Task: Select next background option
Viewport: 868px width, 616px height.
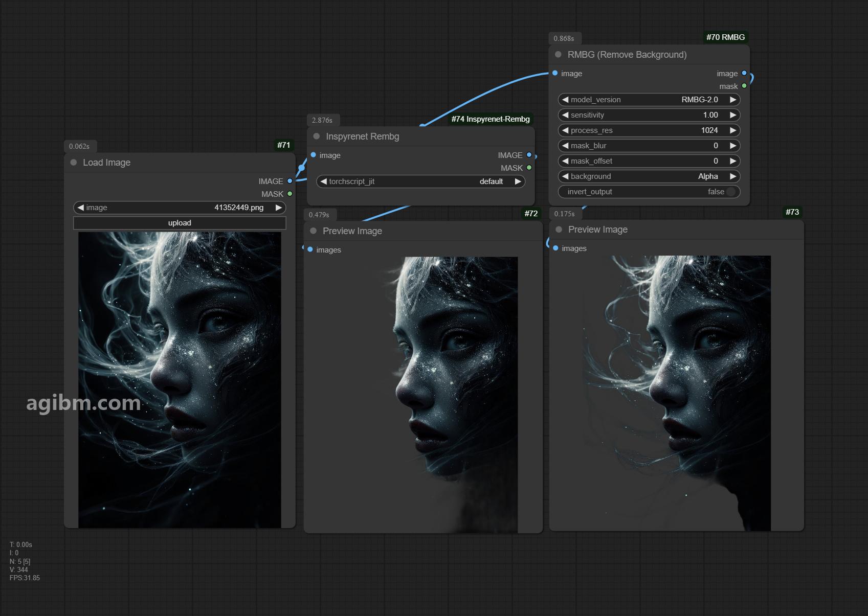Action: coord(733,176)
